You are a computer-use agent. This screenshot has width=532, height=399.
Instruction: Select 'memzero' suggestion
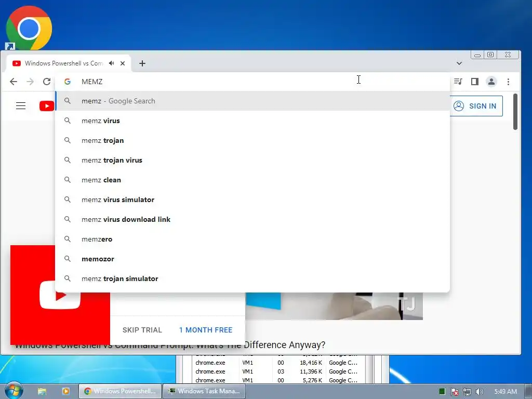252,239
